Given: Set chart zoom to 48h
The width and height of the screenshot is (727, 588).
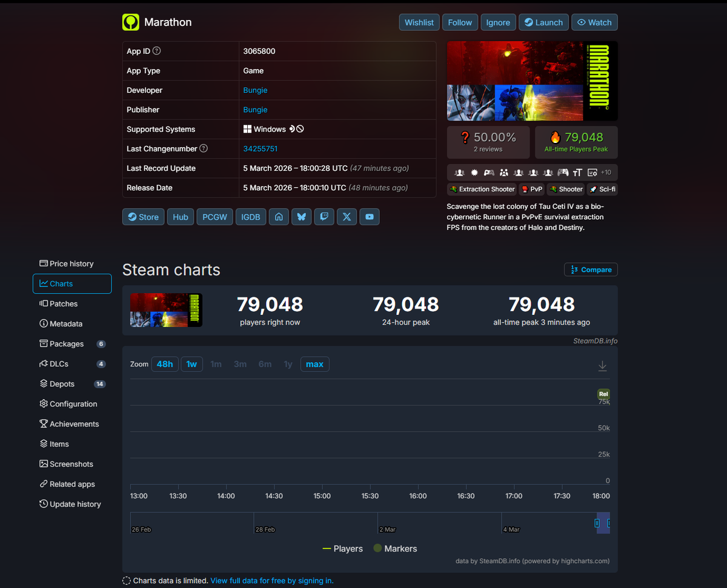Looking at the screenshot, I should click(x=165, y=364).
